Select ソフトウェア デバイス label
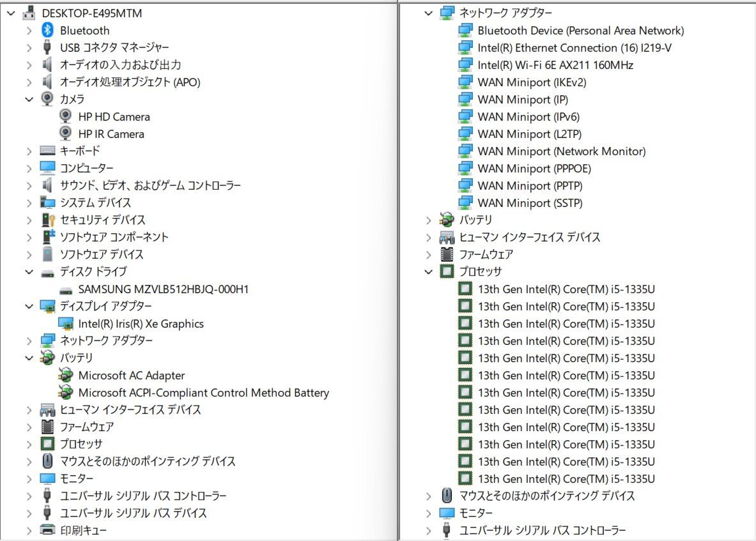This screenshot has height=541, width=756. (x=102, y=254)
